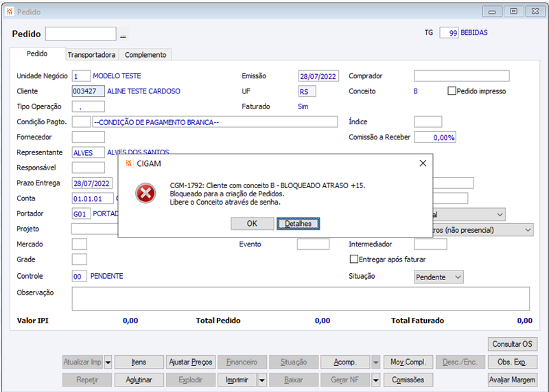Open the Pedido lookup ellipsis link
This screenshot has width=549, height=392.
124,35
